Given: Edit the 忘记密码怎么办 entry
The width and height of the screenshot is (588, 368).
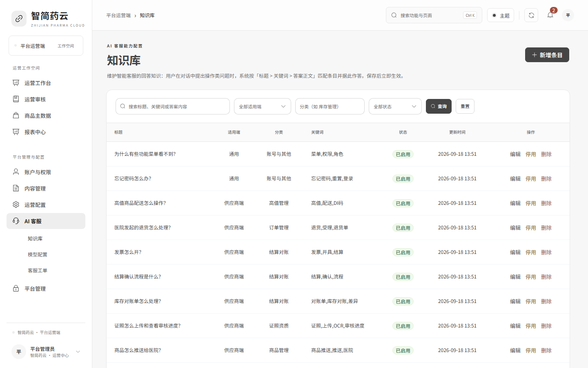Looking at the screenshot, I should click(515, 179).
